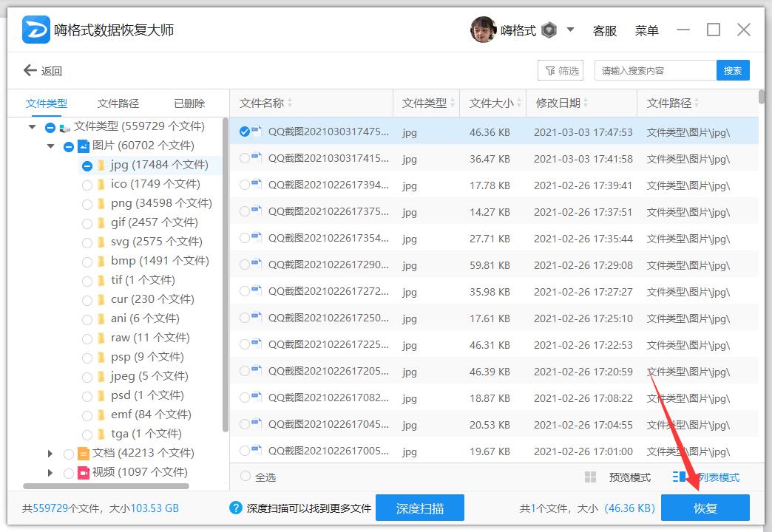
Task: Select the svg folder checkbox
Action: point(87,243)
